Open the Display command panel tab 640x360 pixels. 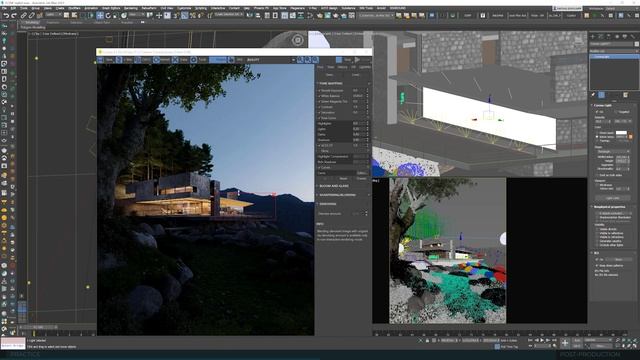coord(624,37)
